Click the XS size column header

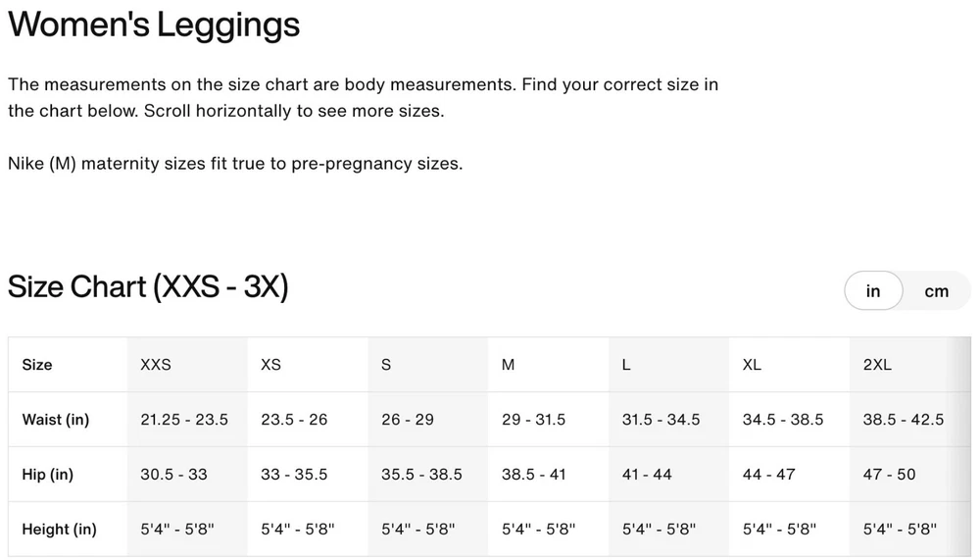270,365
